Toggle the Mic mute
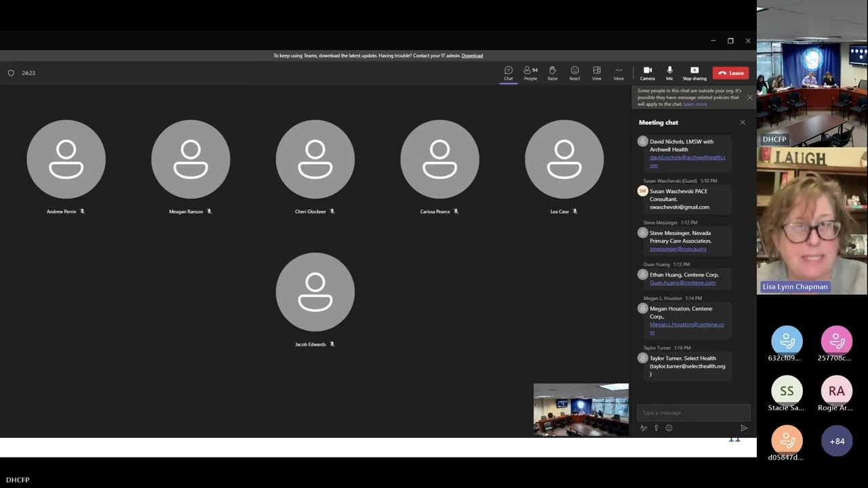The width and height of the screenshot is (868, 488). point(669,73)
